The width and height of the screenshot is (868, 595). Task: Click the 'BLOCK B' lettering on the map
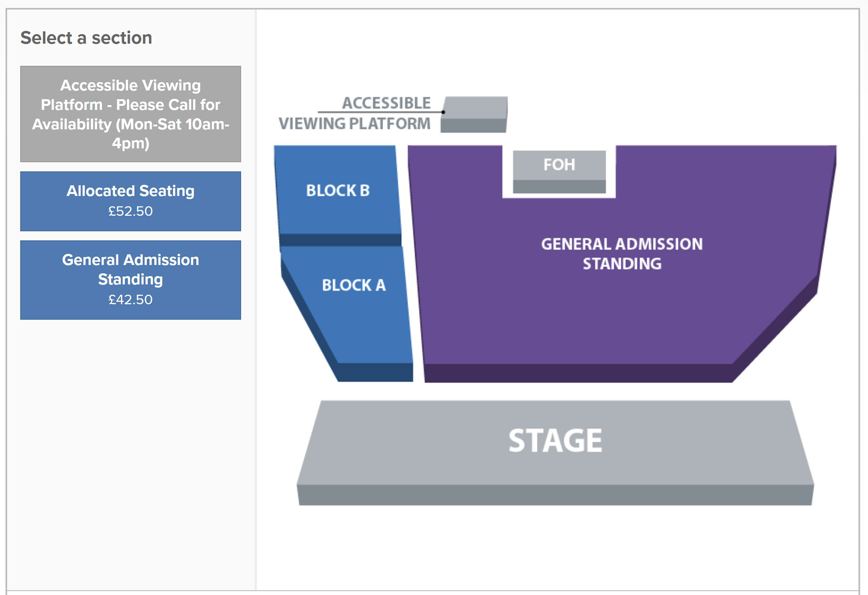point(338,190)
